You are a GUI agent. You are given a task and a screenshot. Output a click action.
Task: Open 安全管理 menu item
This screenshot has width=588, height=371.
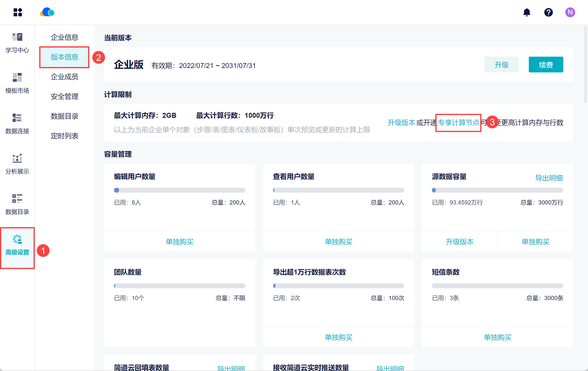pyautogui.click(x=64, y=96)
